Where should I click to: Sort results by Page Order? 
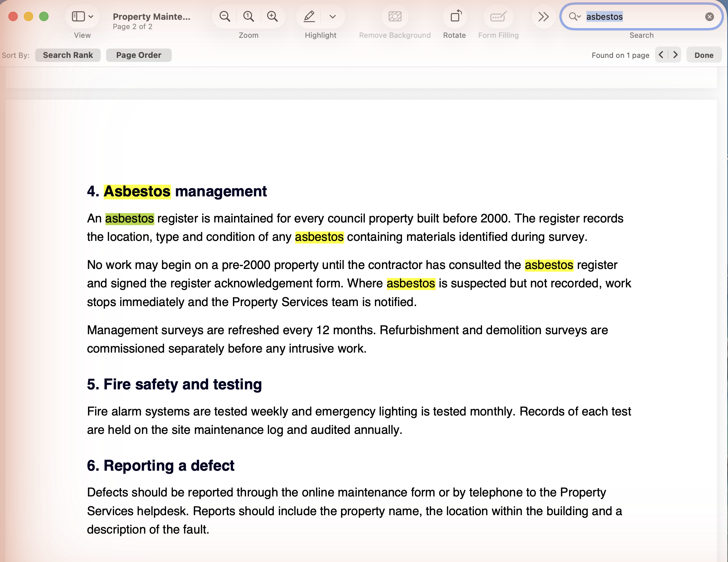click(x=139, y=55)
